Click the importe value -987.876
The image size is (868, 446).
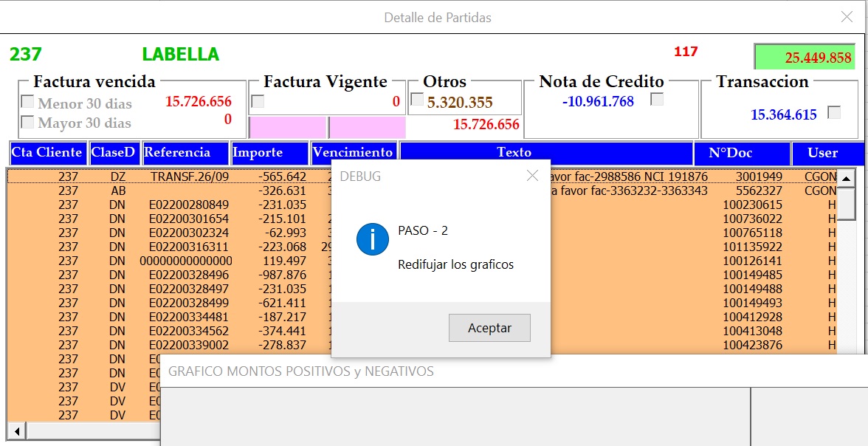click(282, 275)
